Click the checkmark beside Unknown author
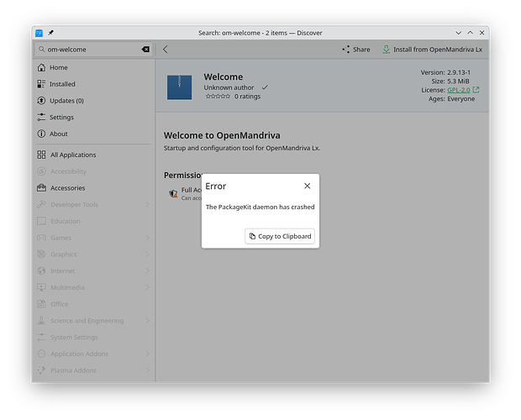The image size is (521, 420). (x=265, y=87)
